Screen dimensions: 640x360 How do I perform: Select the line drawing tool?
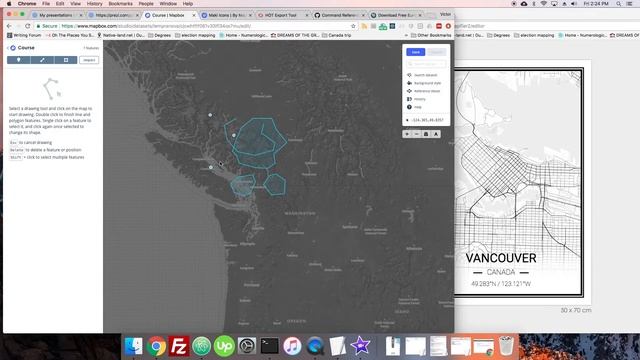pos(42,60)
